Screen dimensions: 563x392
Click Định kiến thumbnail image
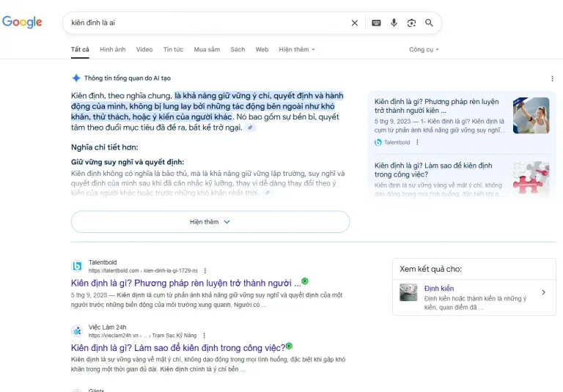point(408,292)
